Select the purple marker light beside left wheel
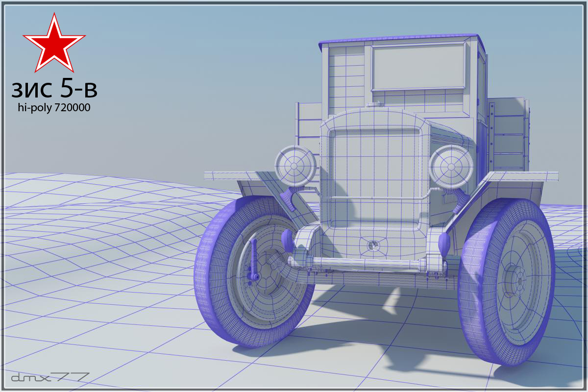 [287, 239]
